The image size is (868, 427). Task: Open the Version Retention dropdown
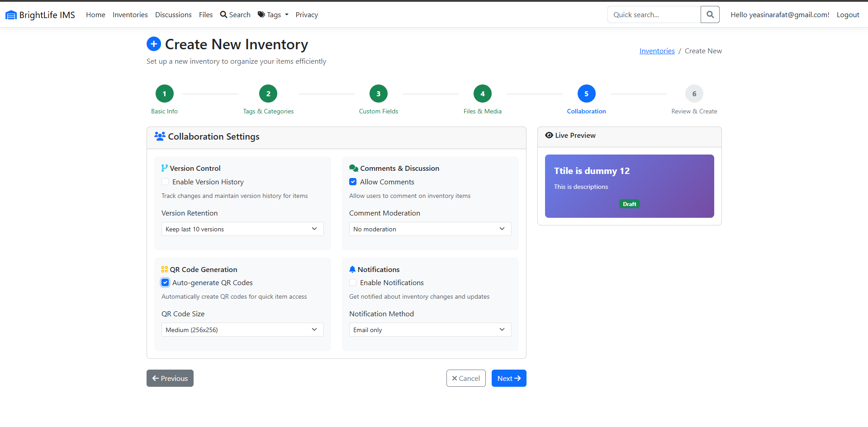click(242, 229)
